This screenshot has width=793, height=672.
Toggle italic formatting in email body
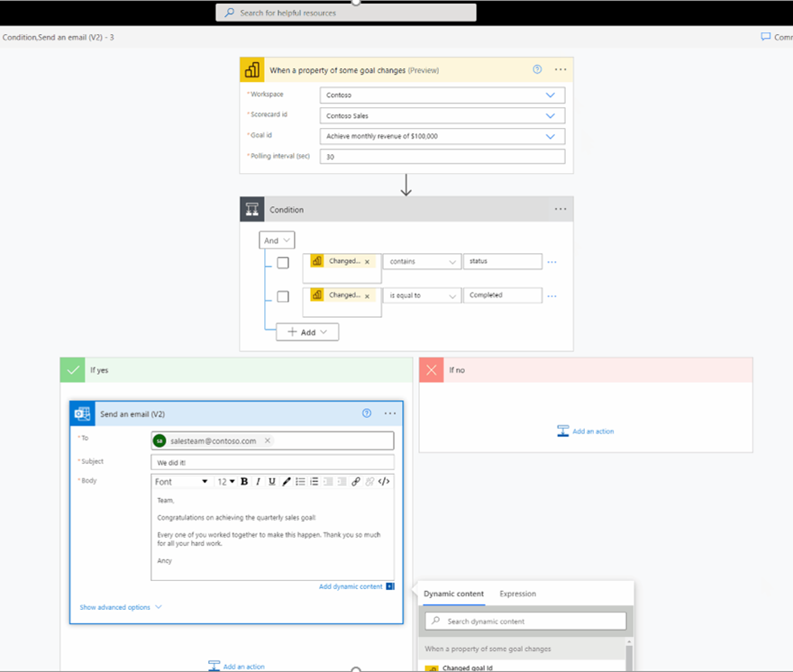(x=258, y=481)
